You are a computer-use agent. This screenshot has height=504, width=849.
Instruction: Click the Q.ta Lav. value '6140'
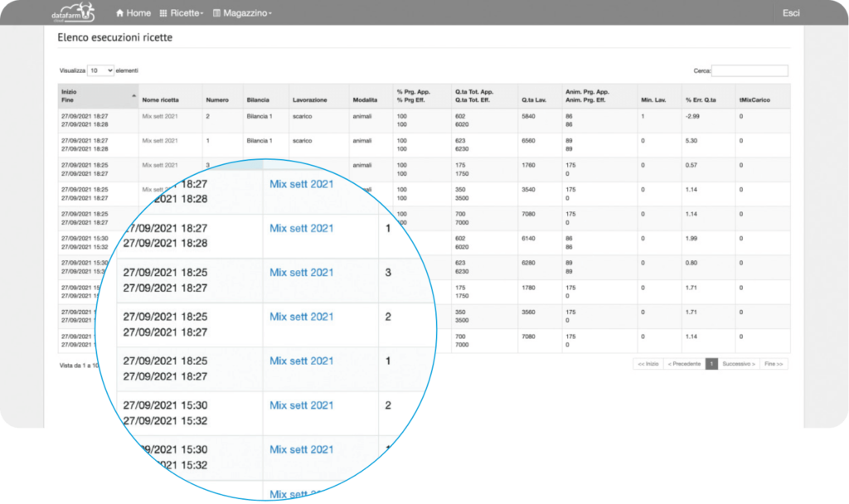click(528, 238)
